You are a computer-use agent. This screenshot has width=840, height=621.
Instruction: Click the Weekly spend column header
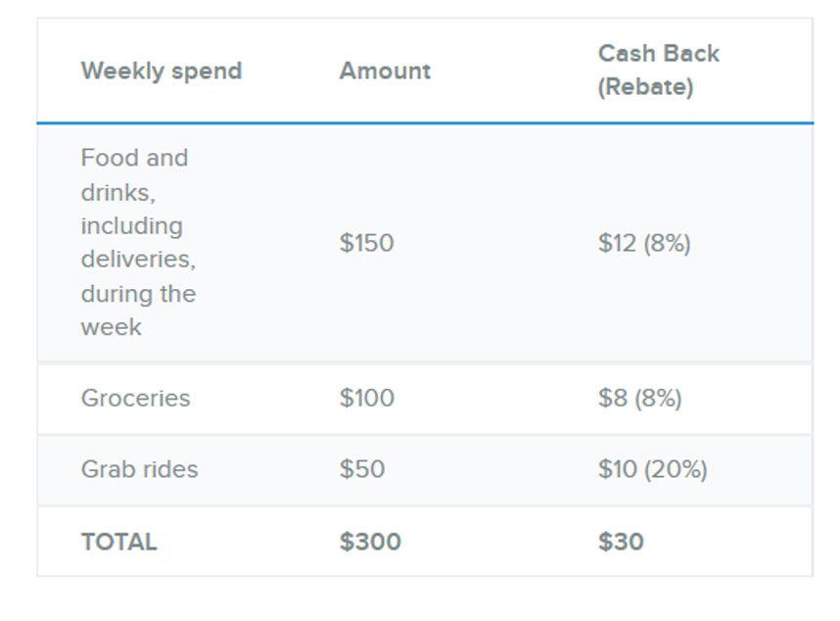[x=161, y=72]
